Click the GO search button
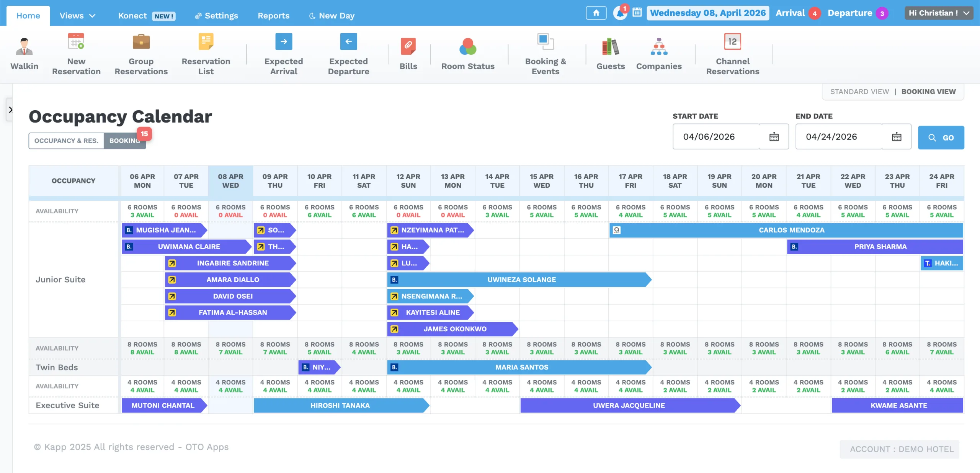 [x=941, y=137]
